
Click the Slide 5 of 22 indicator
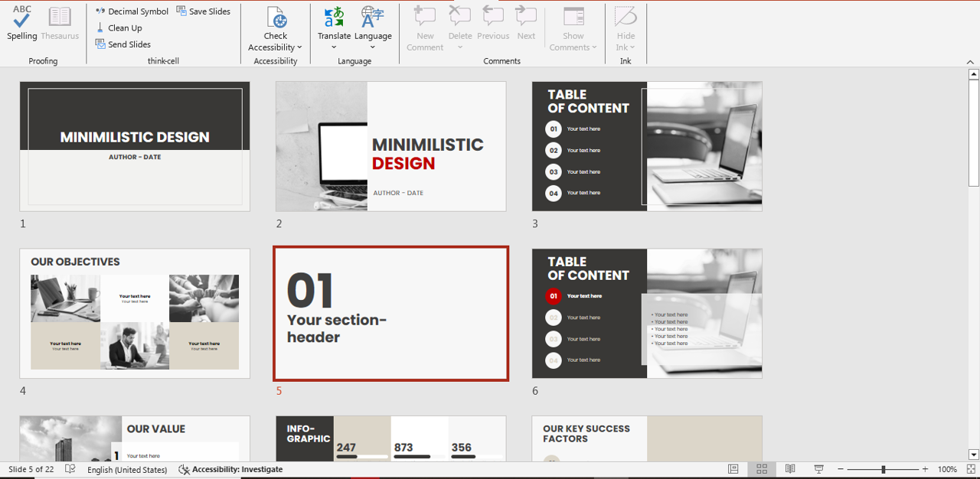31,469
